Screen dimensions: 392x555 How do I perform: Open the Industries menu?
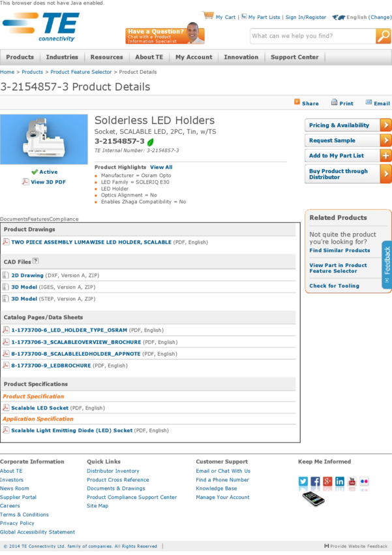(62, 57)
